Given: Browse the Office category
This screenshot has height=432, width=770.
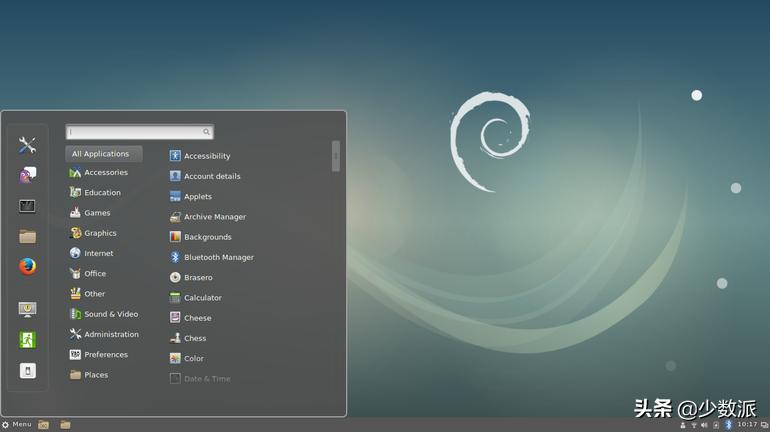Looking at the screenshot, I should point(88,273).
